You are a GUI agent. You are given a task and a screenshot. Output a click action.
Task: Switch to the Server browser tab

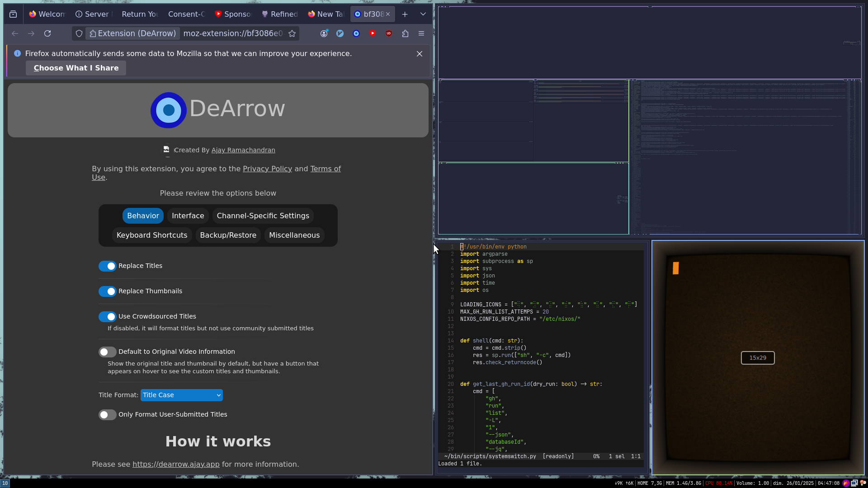(x=94, y=14)
